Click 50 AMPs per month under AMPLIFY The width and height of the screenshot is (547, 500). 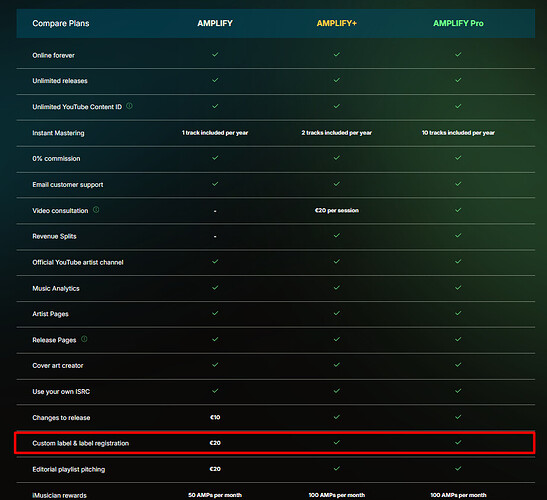215,495
